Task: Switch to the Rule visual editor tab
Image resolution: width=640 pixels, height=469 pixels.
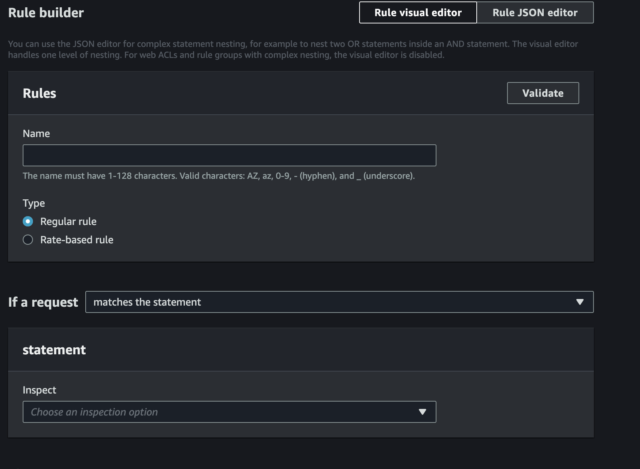Action: (x=418, y=13)
